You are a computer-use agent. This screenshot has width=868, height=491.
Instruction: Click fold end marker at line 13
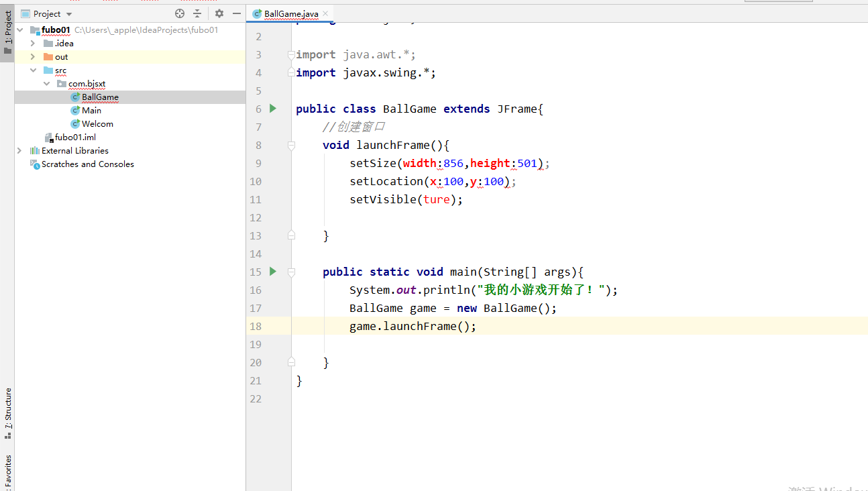click(x=291, y=235)
